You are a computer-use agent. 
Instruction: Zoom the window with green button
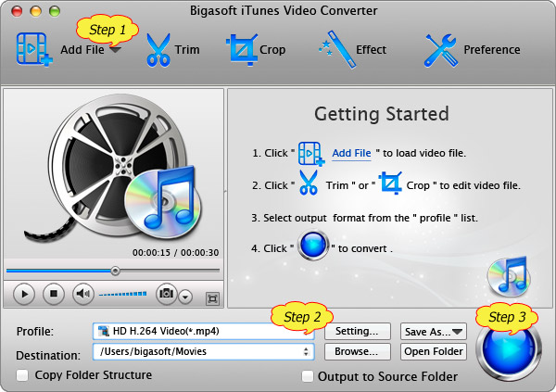(x=55, y=10)
